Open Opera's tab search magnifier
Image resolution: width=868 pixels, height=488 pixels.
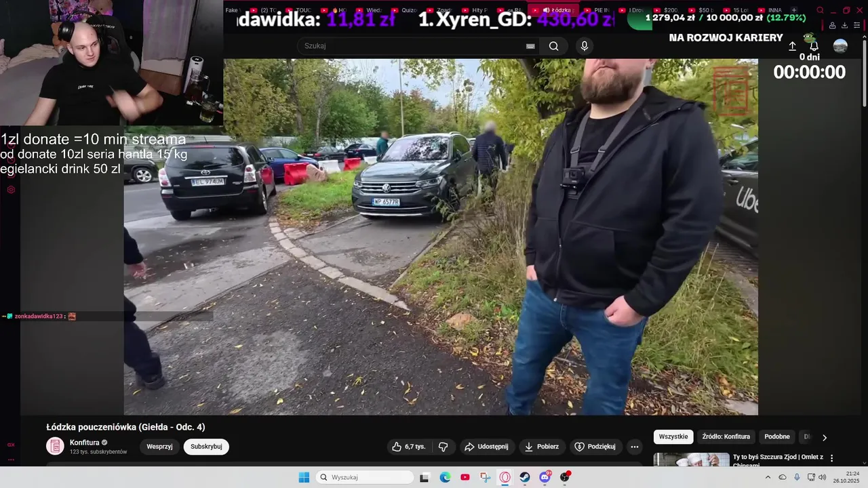click(820, 10)
